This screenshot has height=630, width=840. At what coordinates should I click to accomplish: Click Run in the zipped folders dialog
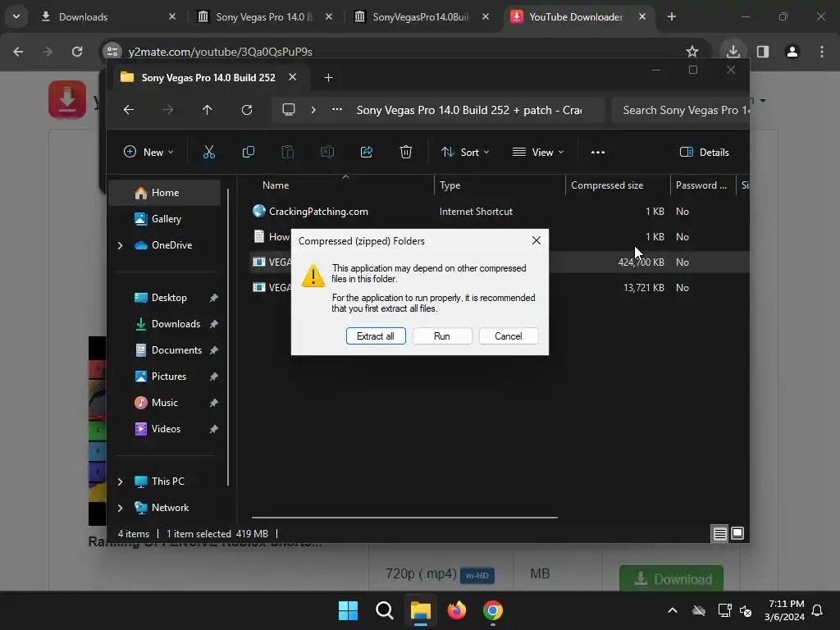click(442, 336)
